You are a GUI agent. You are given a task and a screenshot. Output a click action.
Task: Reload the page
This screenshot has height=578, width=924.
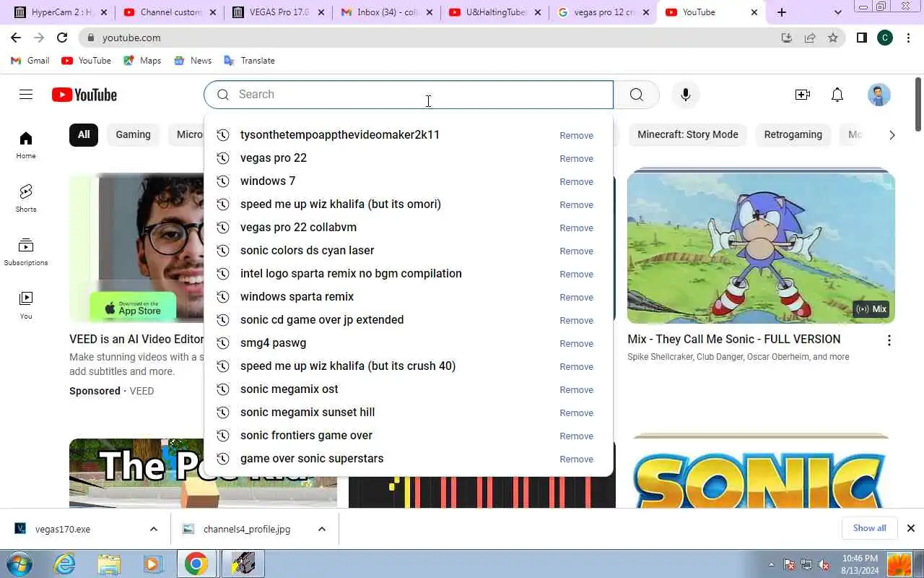tap(62, 38)
